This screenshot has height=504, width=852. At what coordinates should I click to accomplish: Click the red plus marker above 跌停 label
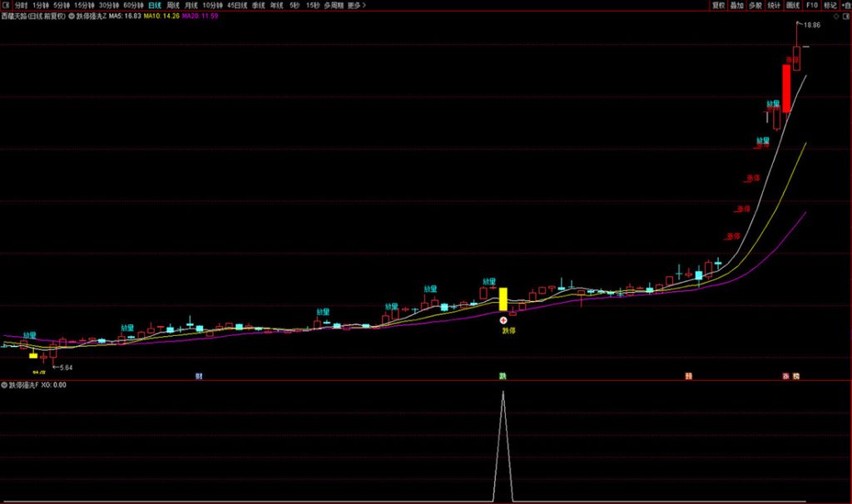click(503, 320)
